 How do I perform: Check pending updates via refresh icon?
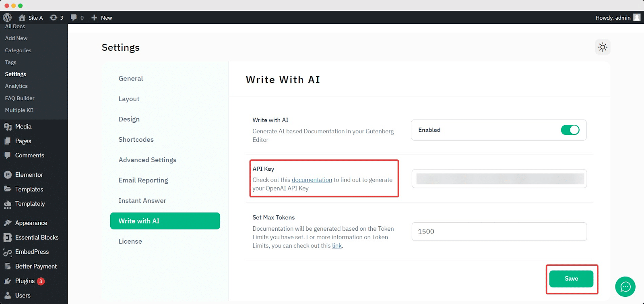coord(54,18)
